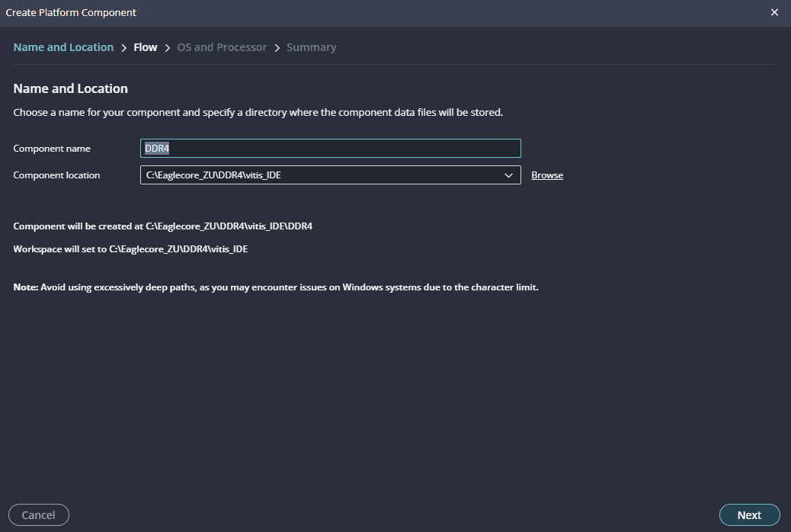Click the "Component location" field label
The height and width of the screenshot is (532, 791).
point(56,175)
